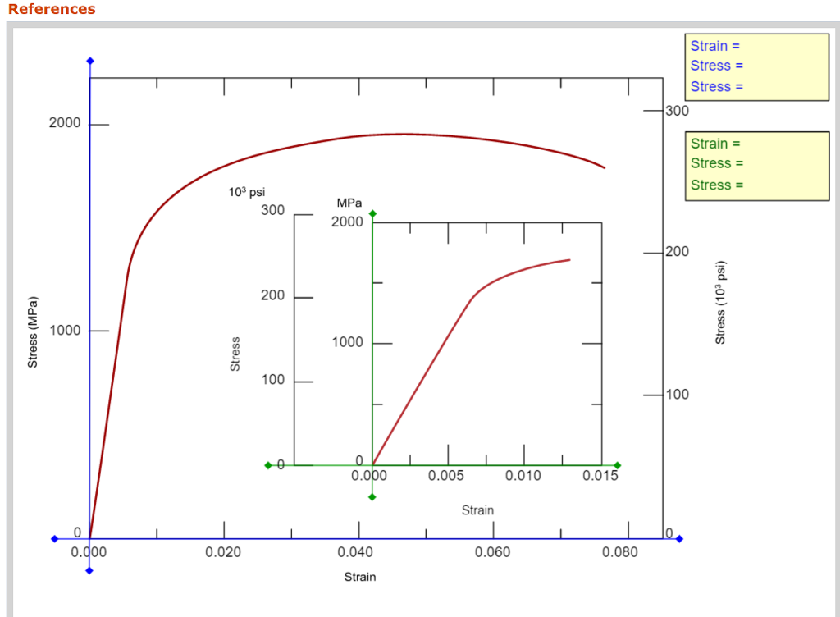Click the blue horizontal strain axis slider line
Image resolution: width=840 pixels, height=617 pixels.
(369, 538)
